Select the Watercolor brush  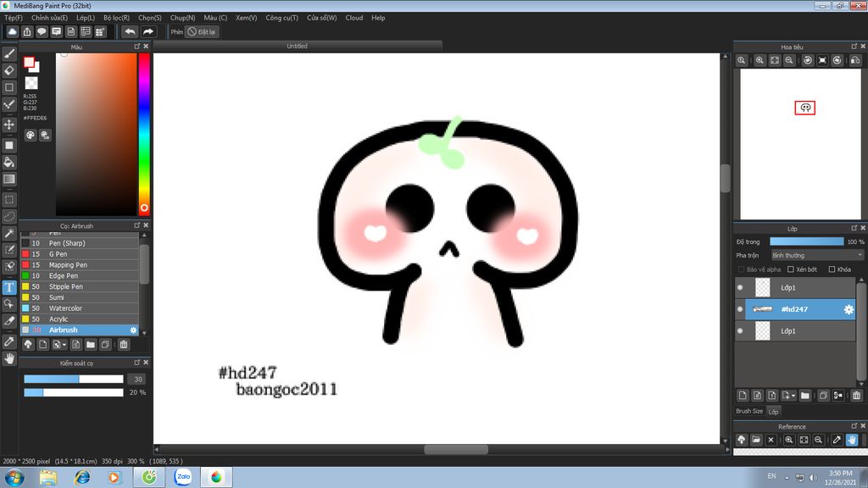pyautogui.click(x=79, y=308)
